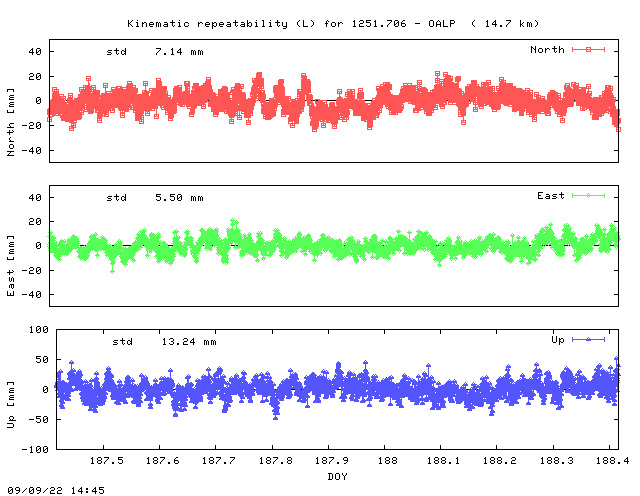This screenshot has width=640, height=496.
Task: Click the 'Up [mm]' vertical axis label
Action: 11,405
